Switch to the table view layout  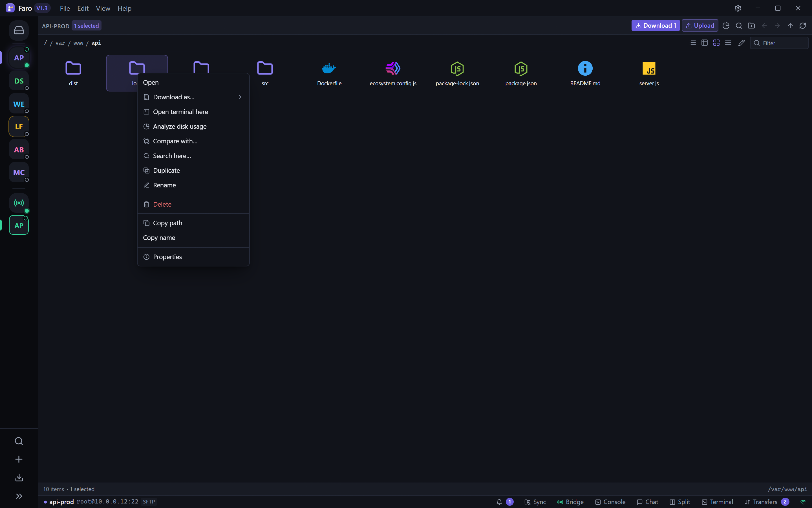pos(705,43)
